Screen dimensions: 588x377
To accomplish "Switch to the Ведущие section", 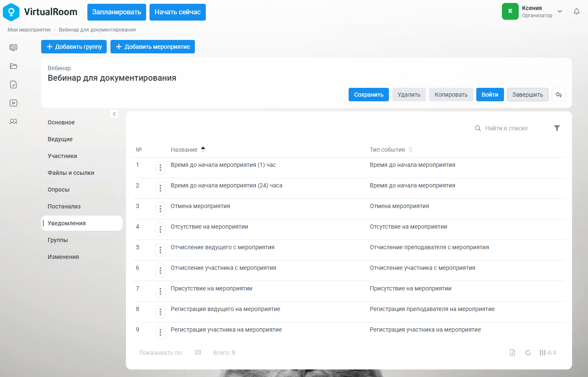I will pos(60,139).
